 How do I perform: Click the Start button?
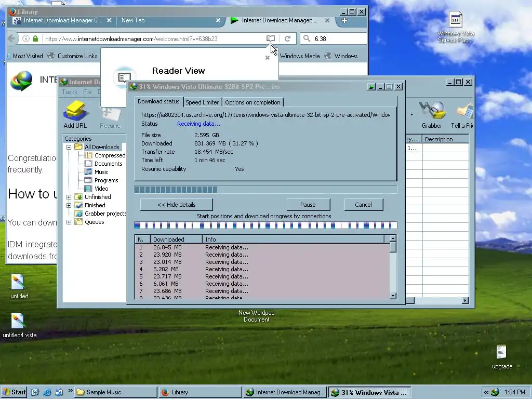[x=14, y=392]
